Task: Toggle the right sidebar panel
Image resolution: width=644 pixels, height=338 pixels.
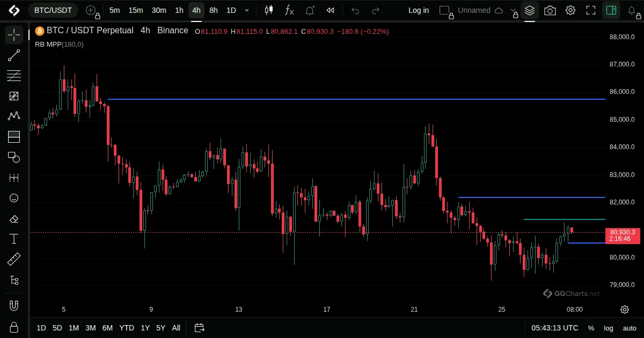Action: (x=611, y=10)
